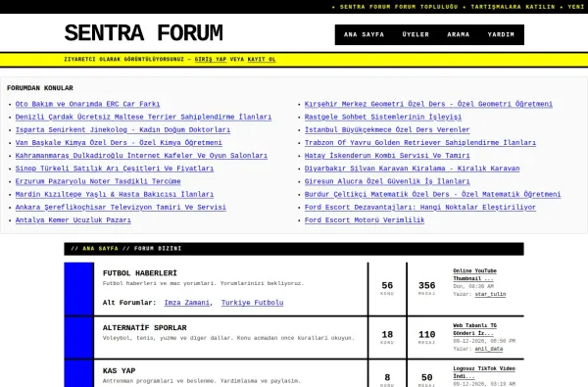This screenshot has width=588, height=387.
Task: Open last post 'Web Tabanlı TG Gönderi İz...'
Action: [x=474, y=329]
